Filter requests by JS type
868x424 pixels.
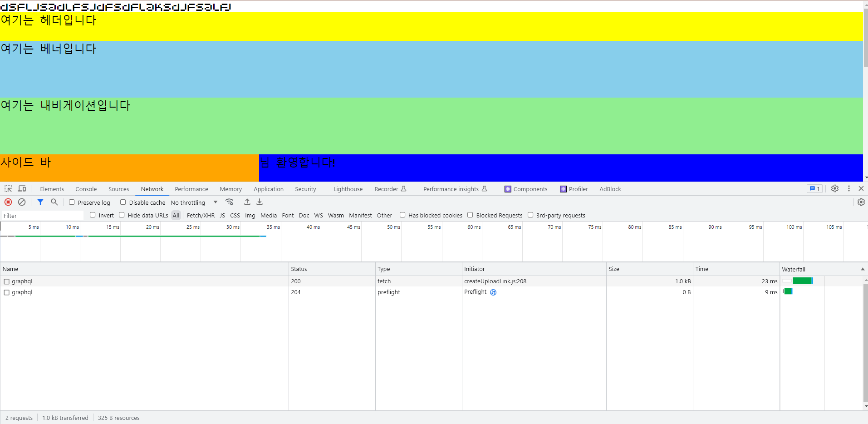coord(222,216)
